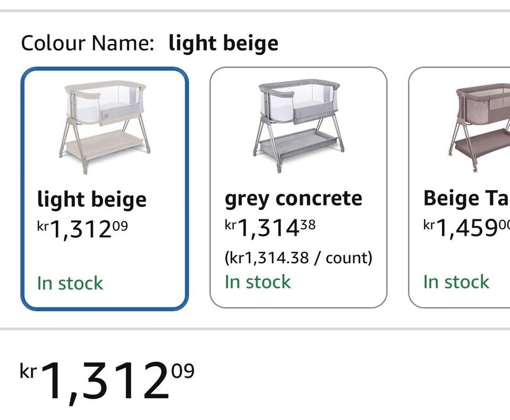Image resolution: width=510 pixels, height=420 pixels.
Task: Click the kr1,314.38 price in grey concrete card
Action: [x=270, y=228]
